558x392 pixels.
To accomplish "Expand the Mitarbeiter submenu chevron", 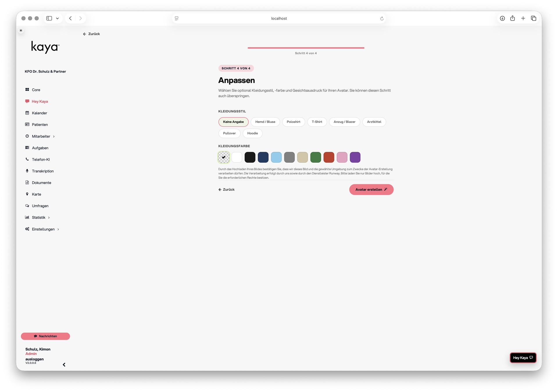I will [54, 136].
